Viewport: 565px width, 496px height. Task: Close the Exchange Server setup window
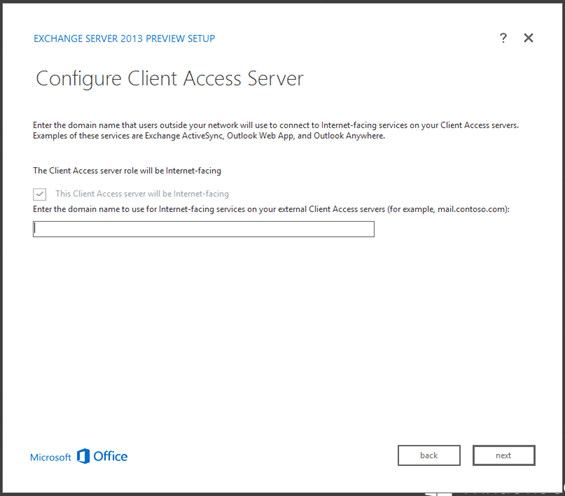click(528, 38)
